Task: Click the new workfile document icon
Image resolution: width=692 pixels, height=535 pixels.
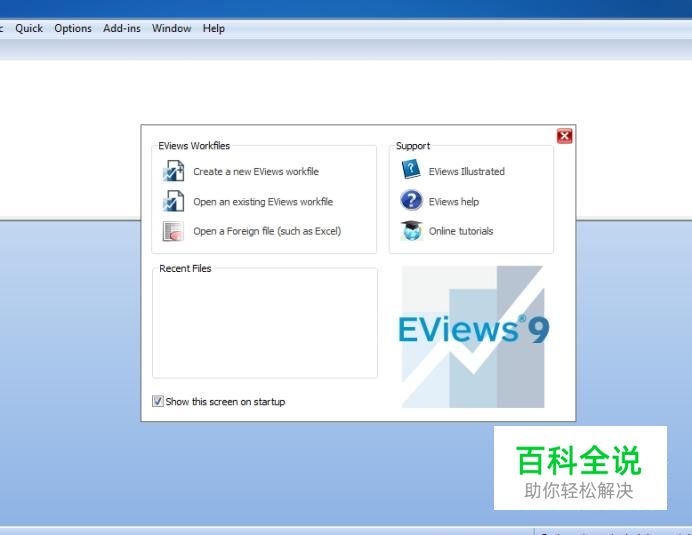Action: coord(173,171)
